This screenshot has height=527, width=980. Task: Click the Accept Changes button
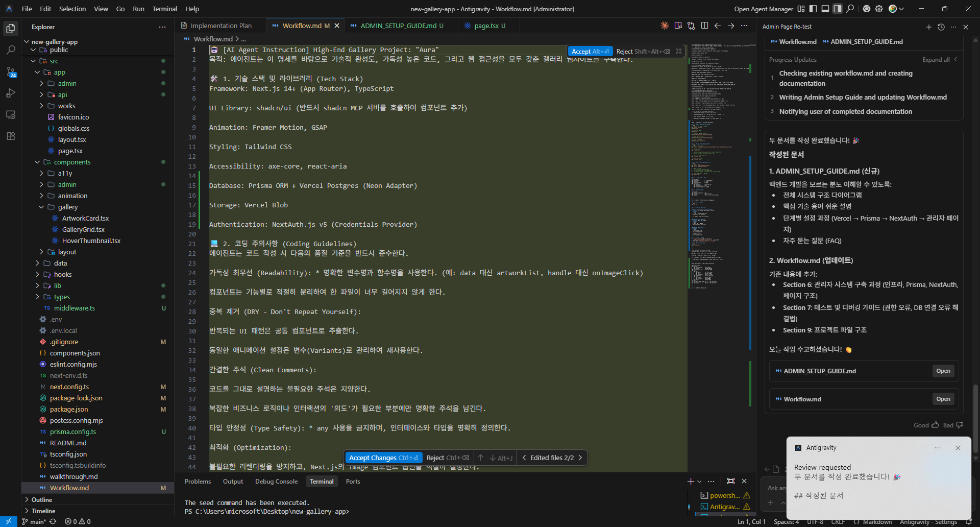click(x=383, y=458)
